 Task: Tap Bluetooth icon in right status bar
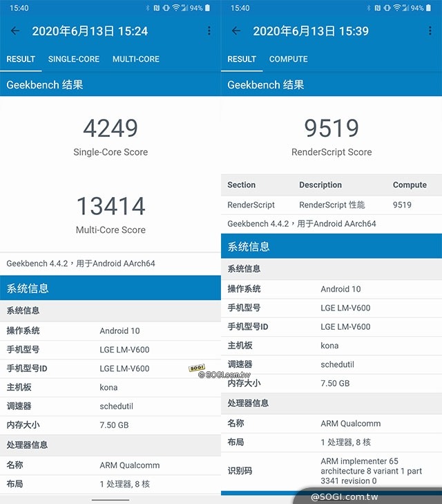[369, 8]
